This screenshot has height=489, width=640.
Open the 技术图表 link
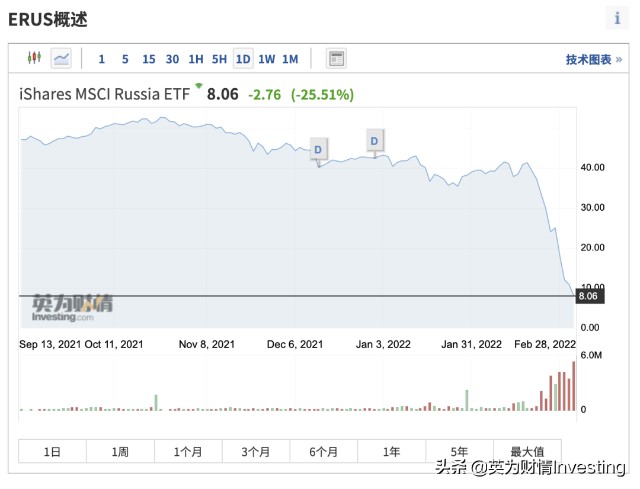pos(593,60)
